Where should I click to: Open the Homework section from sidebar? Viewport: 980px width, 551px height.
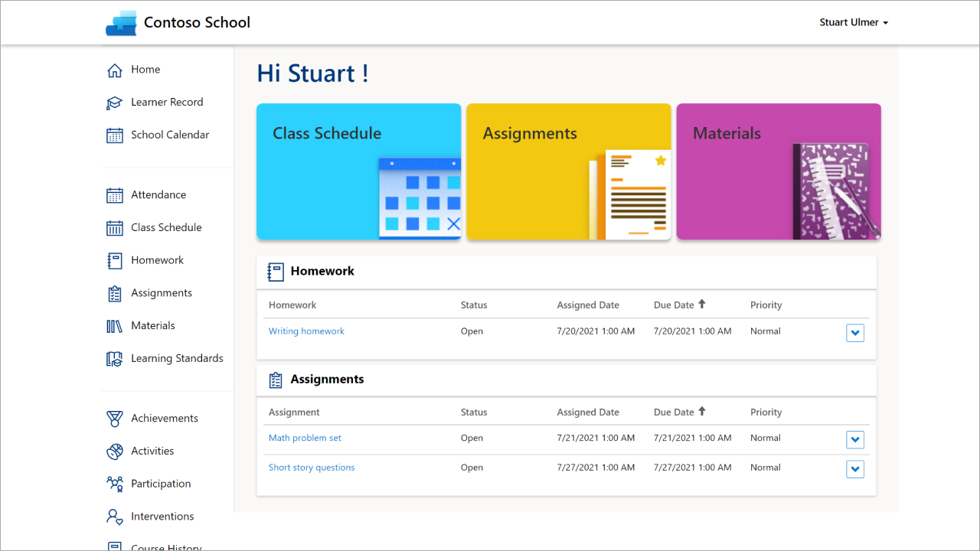tap(114, 259)
